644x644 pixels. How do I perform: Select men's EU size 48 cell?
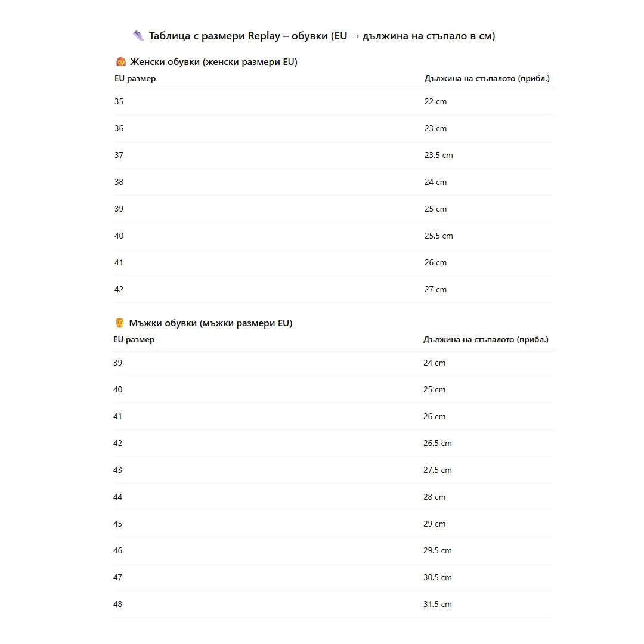118,604
